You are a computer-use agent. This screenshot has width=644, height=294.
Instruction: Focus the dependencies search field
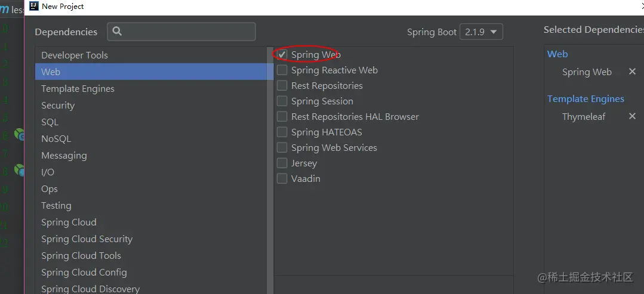pyautogui.click(x=181, y=31)
